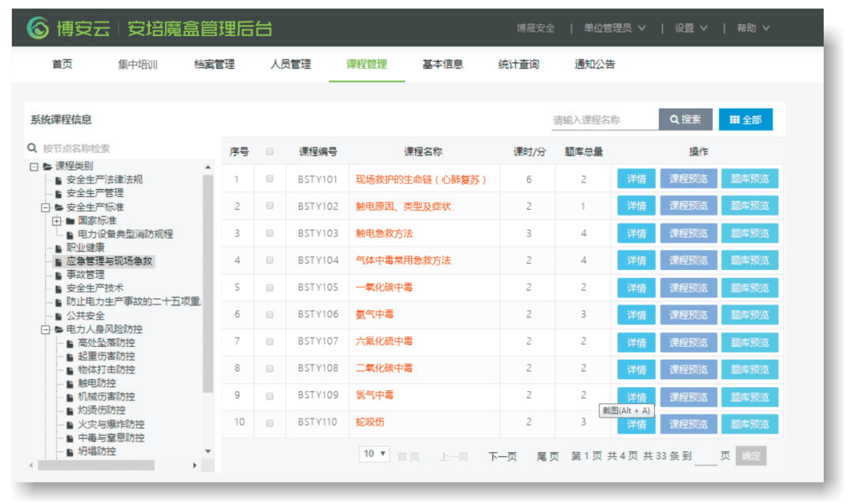Click the 触电防控 file icon in tree
This screenshot has width=848, height=504.
pos(70,383)
